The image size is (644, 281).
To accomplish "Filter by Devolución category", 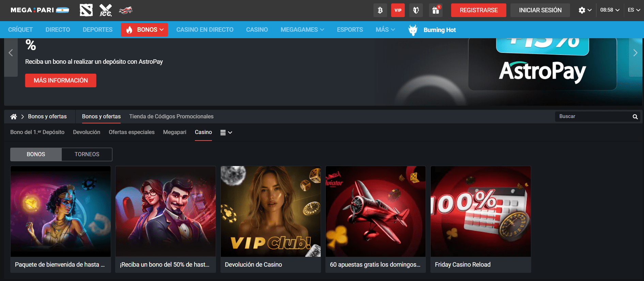I will 87,132.
